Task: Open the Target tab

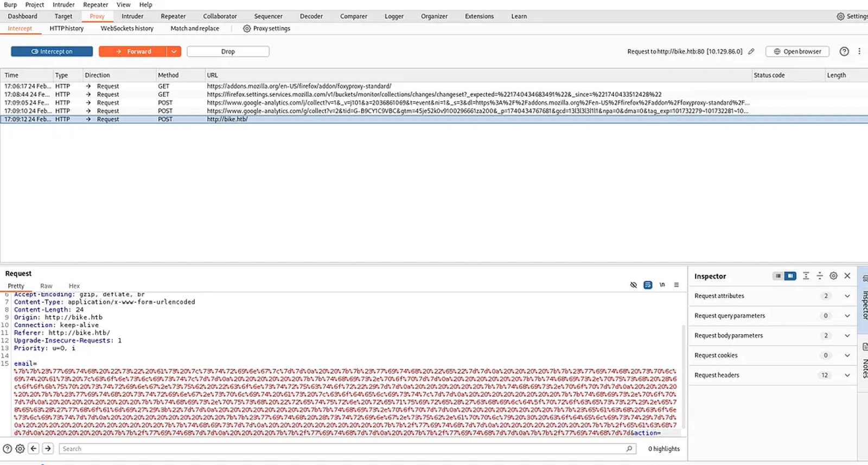Action: (63, 16)
